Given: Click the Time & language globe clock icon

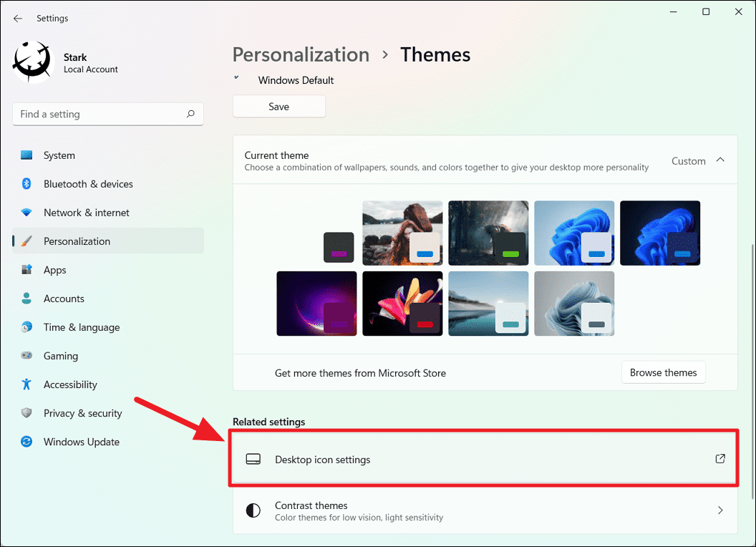Looking at the screenshot, I should coord(26,327).
